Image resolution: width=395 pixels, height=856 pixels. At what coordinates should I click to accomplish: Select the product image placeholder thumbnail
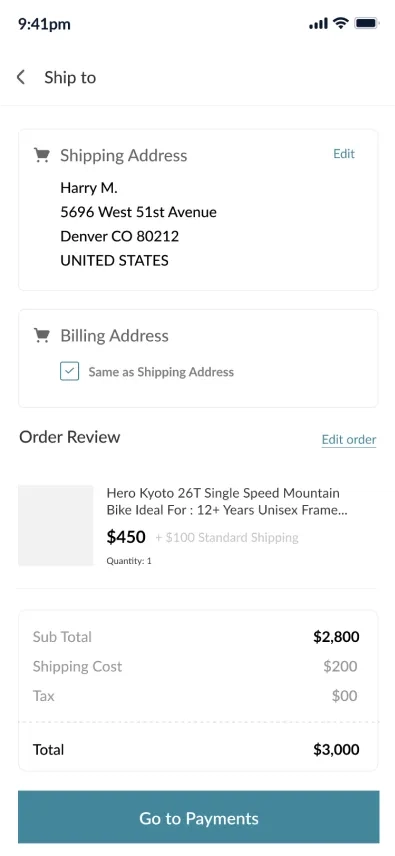tap(56, 525)
